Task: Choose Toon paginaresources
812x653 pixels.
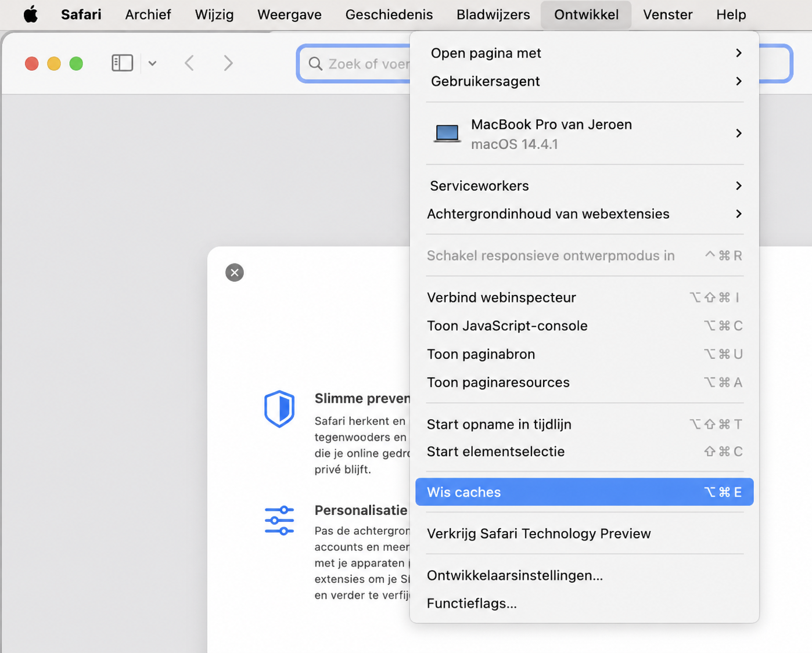Action: tap(585, 383)
